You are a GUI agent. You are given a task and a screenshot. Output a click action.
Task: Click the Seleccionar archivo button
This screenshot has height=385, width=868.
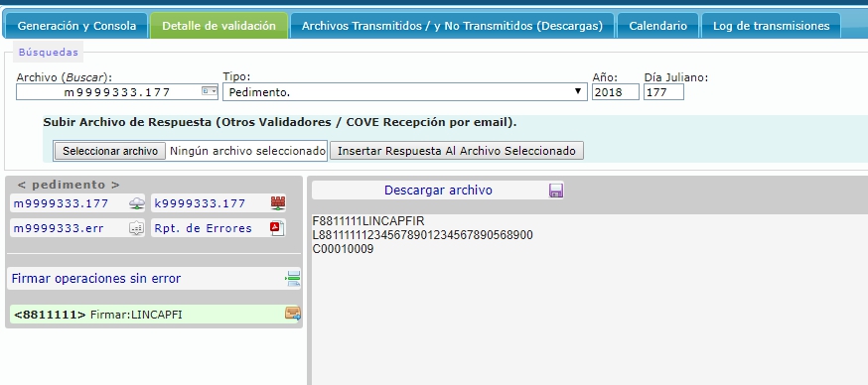coord(109,151)
